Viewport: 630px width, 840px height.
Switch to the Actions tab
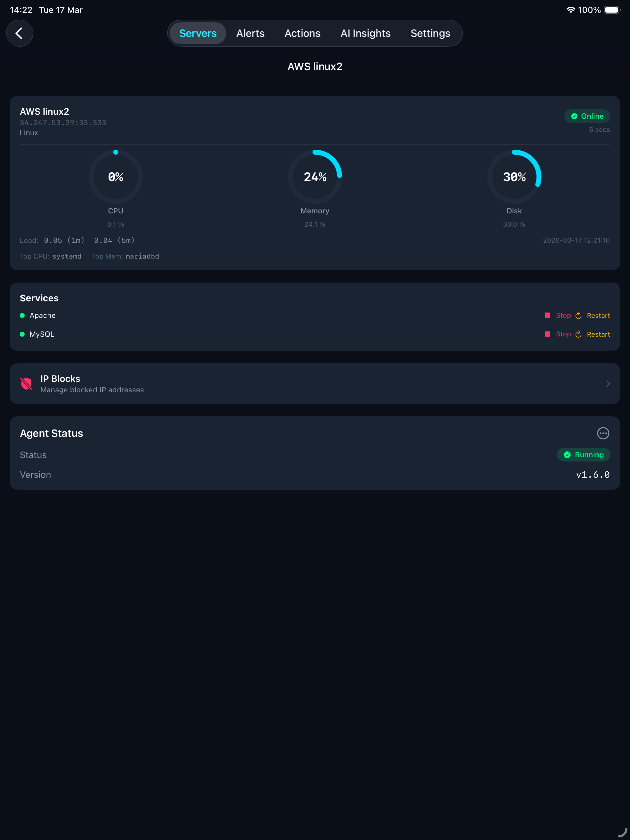coord(302,33)
